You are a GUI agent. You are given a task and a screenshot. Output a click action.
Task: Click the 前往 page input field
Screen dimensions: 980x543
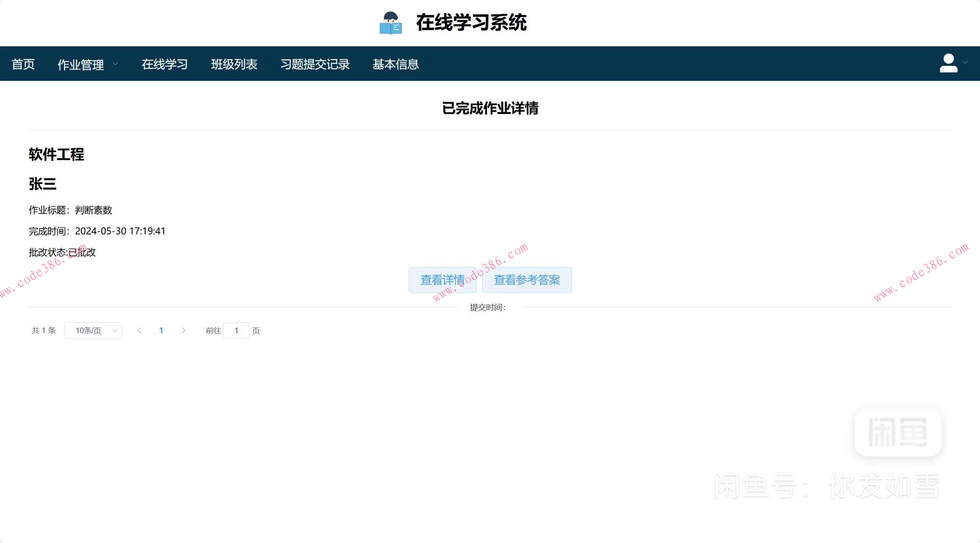pos(236,330)
